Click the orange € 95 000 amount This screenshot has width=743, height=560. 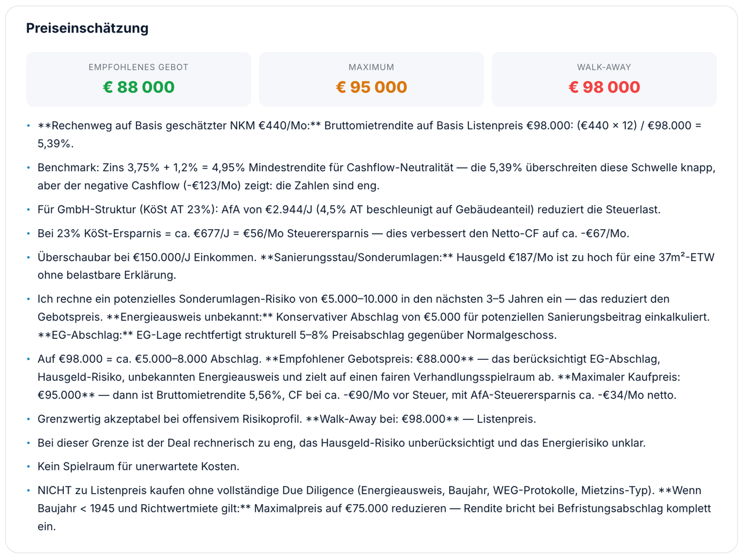click(371, 87)
